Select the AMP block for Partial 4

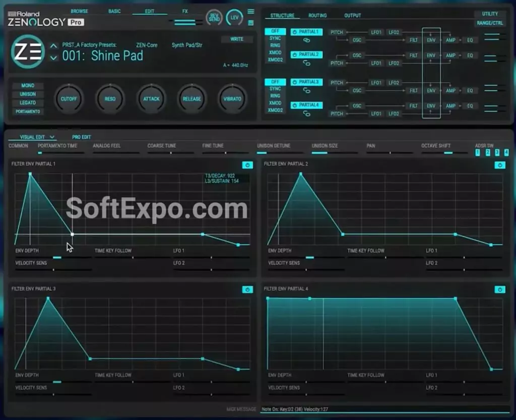[450, 106]
